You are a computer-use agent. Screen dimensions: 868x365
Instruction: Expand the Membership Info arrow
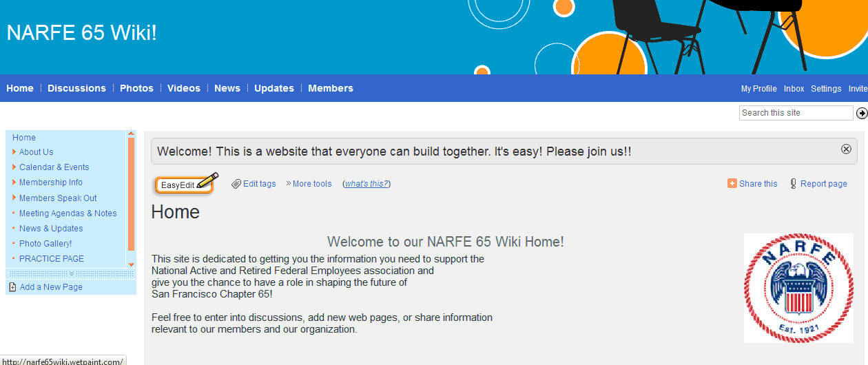[x=14, y=182]
